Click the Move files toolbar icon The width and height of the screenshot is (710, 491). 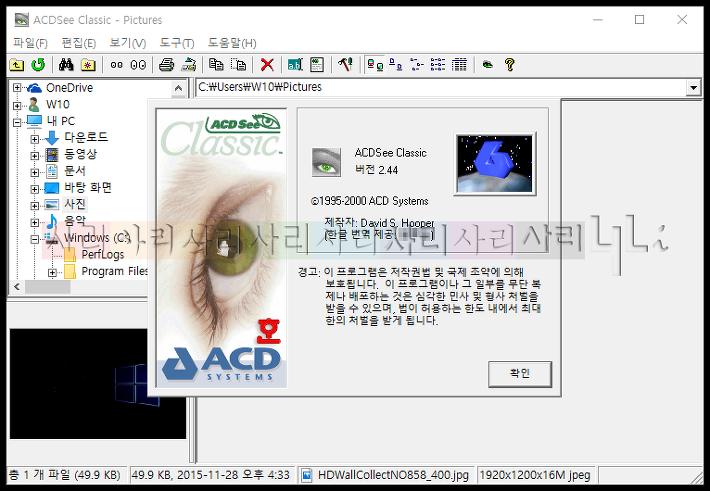click(x=238, y=65)
